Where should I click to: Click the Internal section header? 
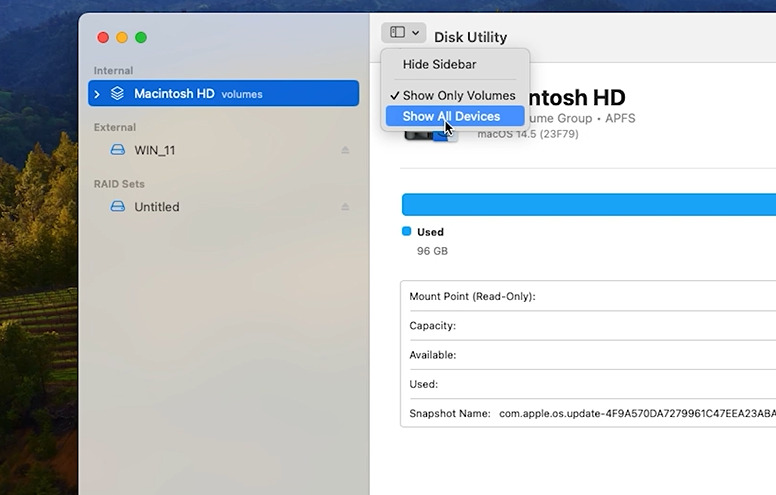click(x=113, y=70)
